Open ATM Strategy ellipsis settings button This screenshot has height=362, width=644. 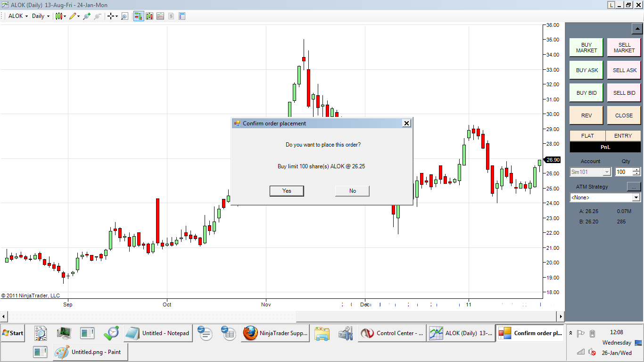click(634, 187)
